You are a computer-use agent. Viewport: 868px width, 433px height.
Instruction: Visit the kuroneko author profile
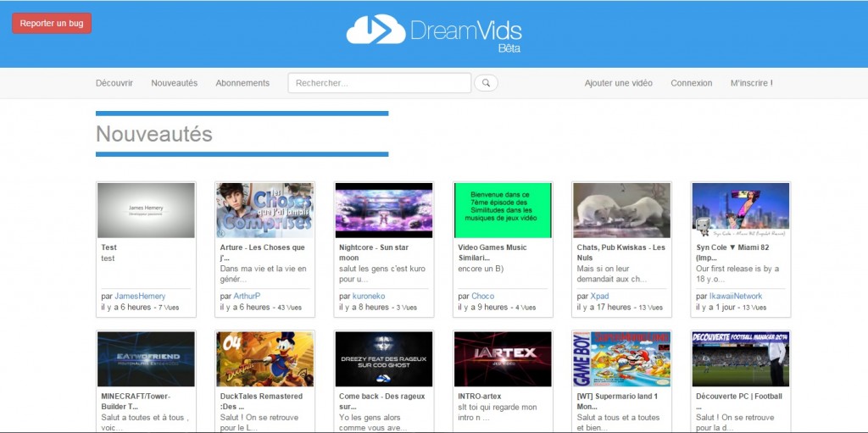[x=369, y=296]
